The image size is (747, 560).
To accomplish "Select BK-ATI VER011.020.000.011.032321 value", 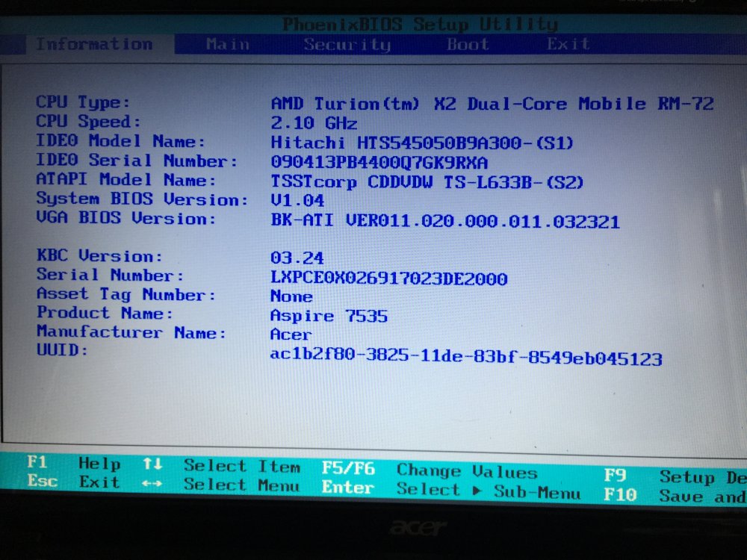I will pos(445,221).
